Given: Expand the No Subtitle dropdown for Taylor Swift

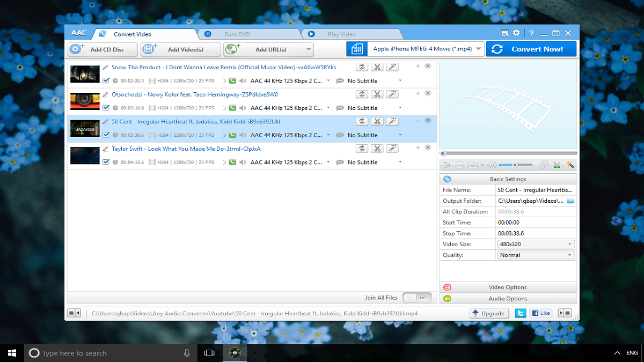Looking at the screenshot, I should (x=400, y=162).
